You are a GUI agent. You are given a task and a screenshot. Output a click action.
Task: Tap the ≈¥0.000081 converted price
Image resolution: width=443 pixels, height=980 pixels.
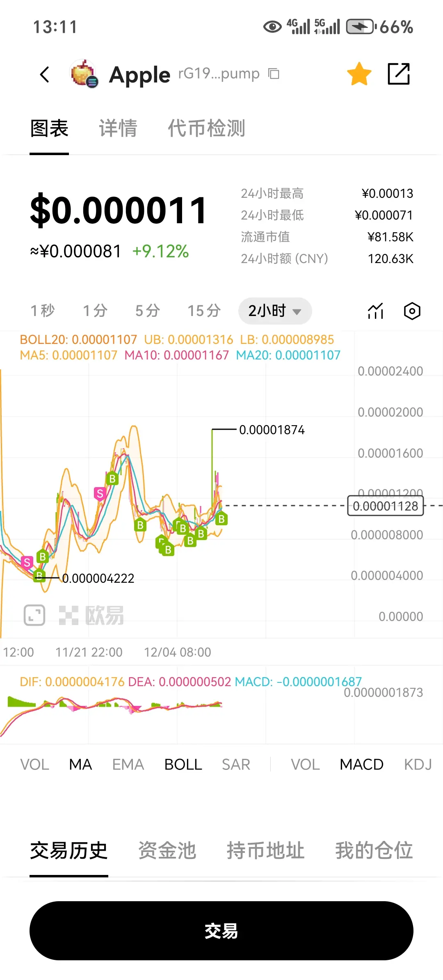[x=76, y=251]
